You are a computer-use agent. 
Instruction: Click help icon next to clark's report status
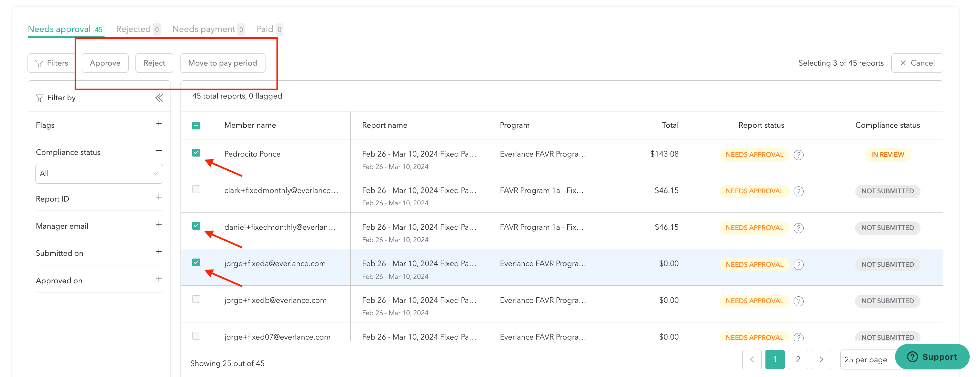(799, 191)
